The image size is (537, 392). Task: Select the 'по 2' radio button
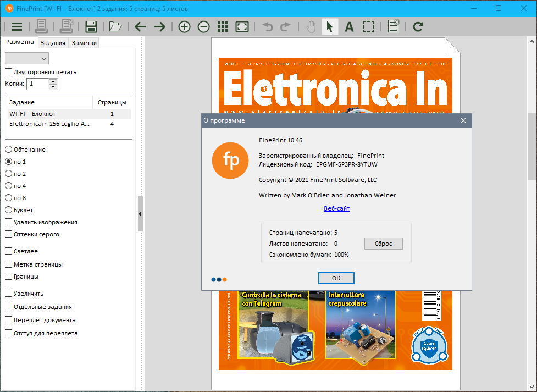pyautogui.click(x=9, y=174)
